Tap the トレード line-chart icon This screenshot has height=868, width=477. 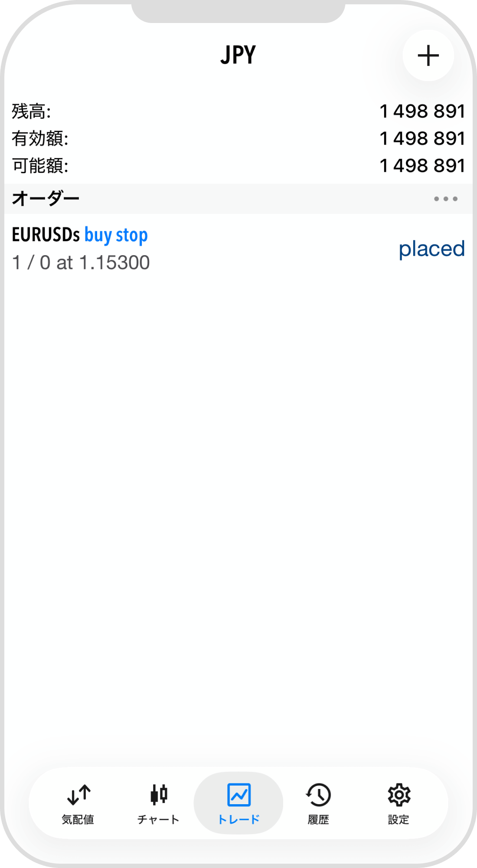coord(239,795)
